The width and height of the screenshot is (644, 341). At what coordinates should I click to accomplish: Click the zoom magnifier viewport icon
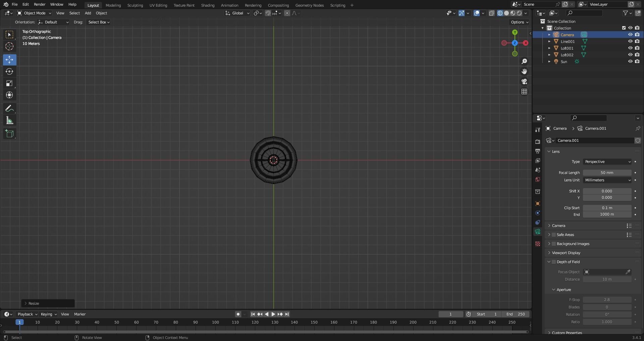(524, 61)
